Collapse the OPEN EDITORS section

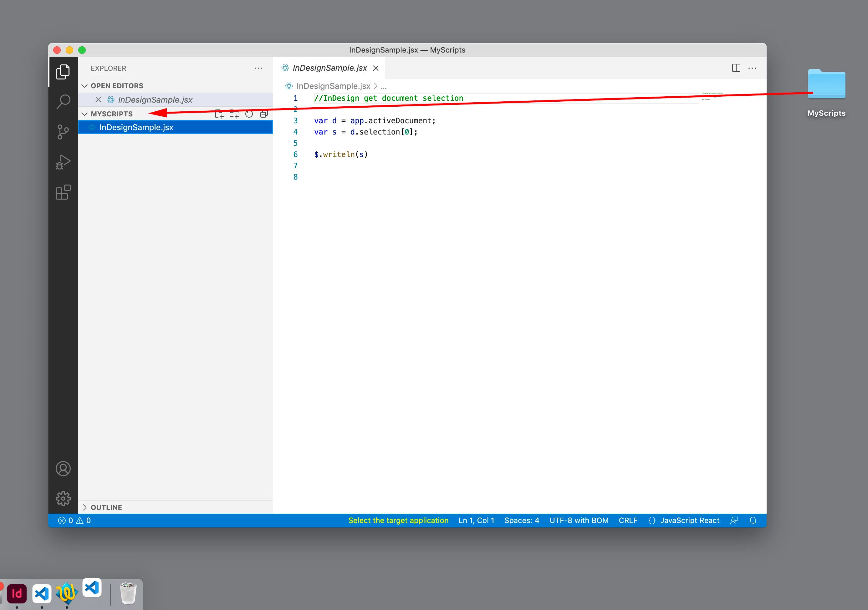click(x=85, y=86)
